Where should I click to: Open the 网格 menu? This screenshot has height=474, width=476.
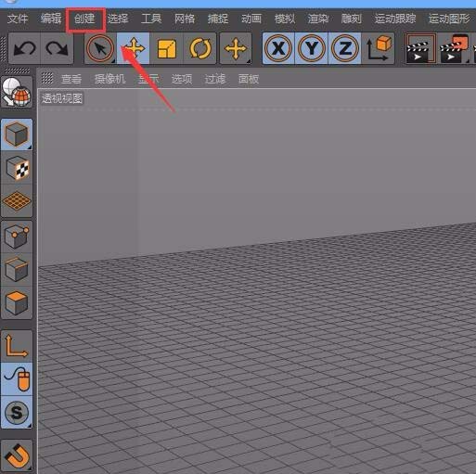coord(185,19)
